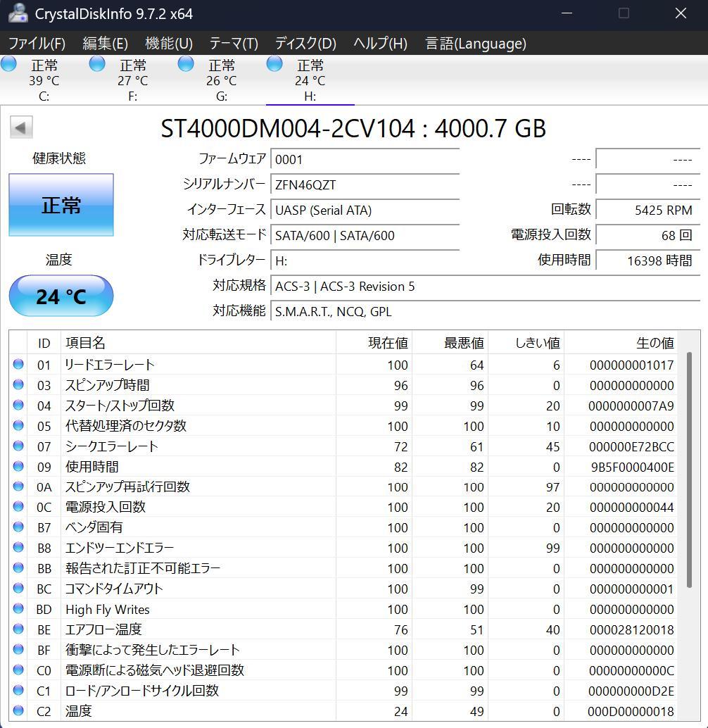This screenshot has height=728, width=708.
Task: Click the blue status dot beside シークエラーレート
Action: (x=19, y=446)
